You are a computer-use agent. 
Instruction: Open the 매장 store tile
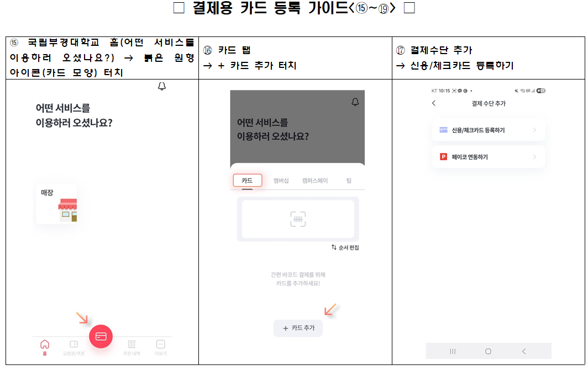[x=56, y=204]
